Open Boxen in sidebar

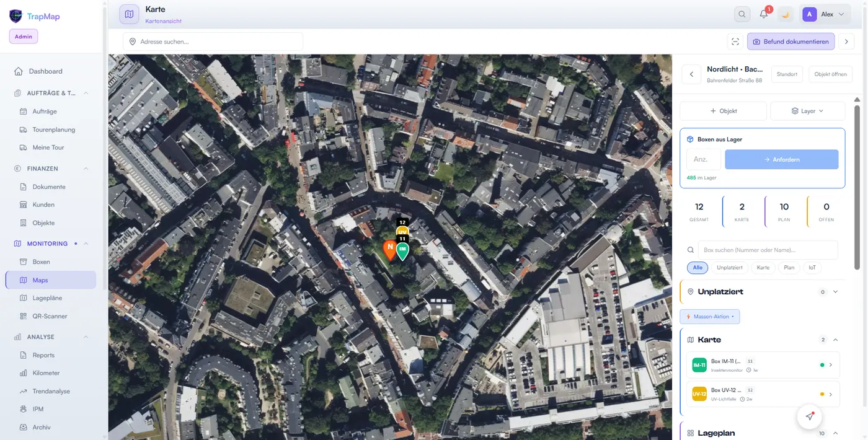click(41, 262)
